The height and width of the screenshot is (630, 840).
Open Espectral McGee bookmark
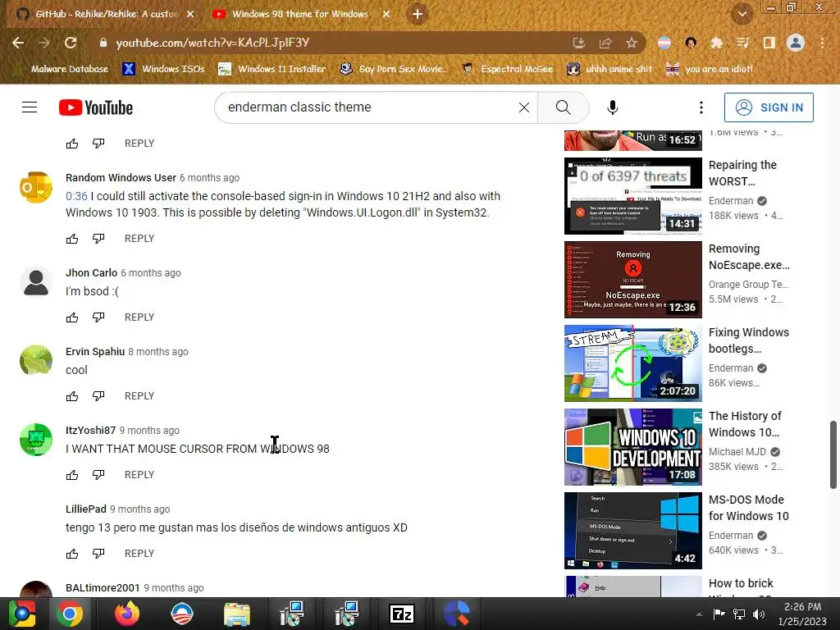tap(508, 69)
